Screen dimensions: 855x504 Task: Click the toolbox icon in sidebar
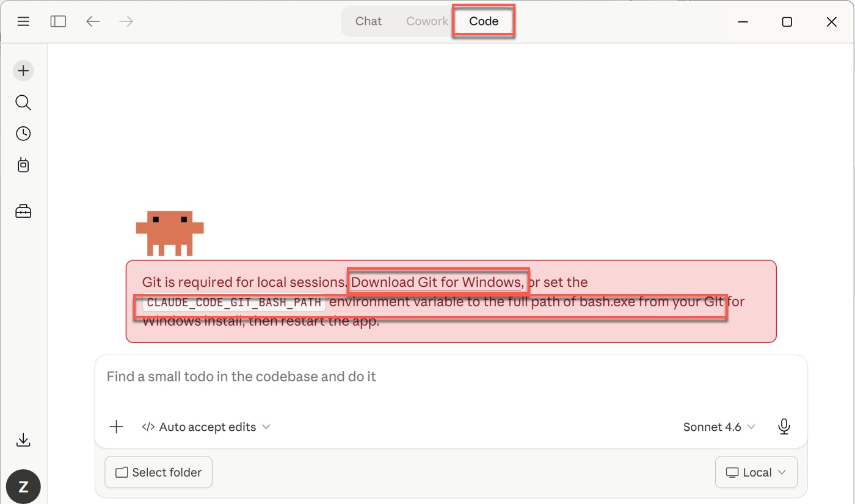tap(23, 212)
